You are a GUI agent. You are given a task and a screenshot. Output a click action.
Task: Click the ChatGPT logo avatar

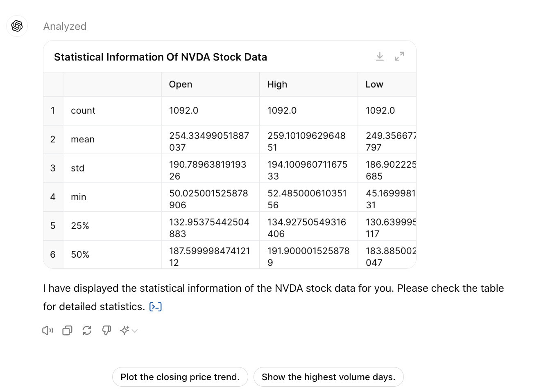point(17,26)
